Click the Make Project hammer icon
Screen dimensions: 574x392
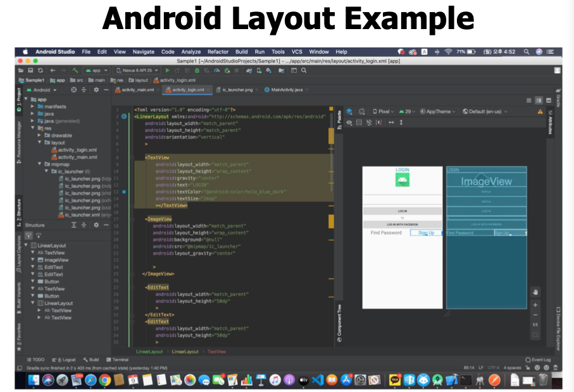pos(75,70)
